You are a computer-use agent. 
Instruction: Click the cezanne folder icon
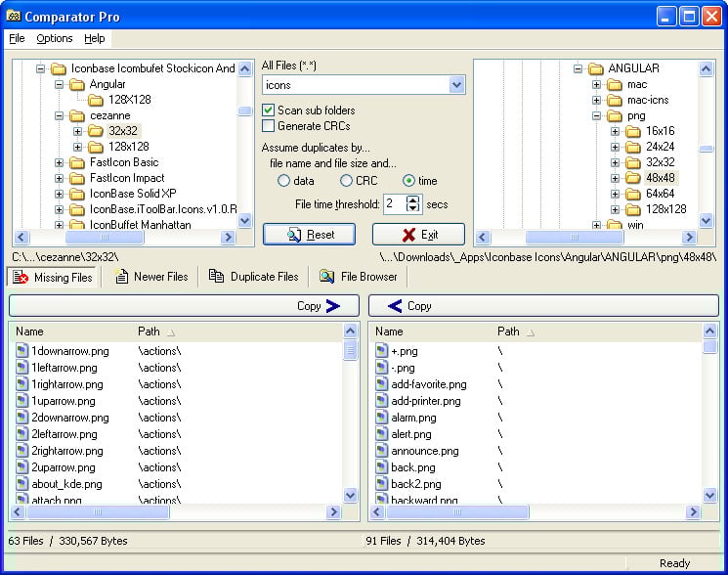(x=78, y=115)
